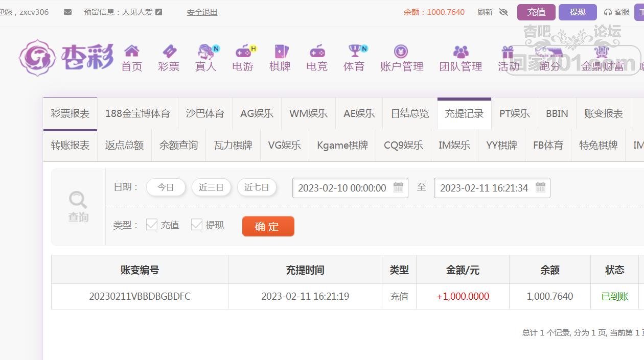644x360 pixels.
Task: Click the 提现 withdraw button
Action: pos(578,12)
